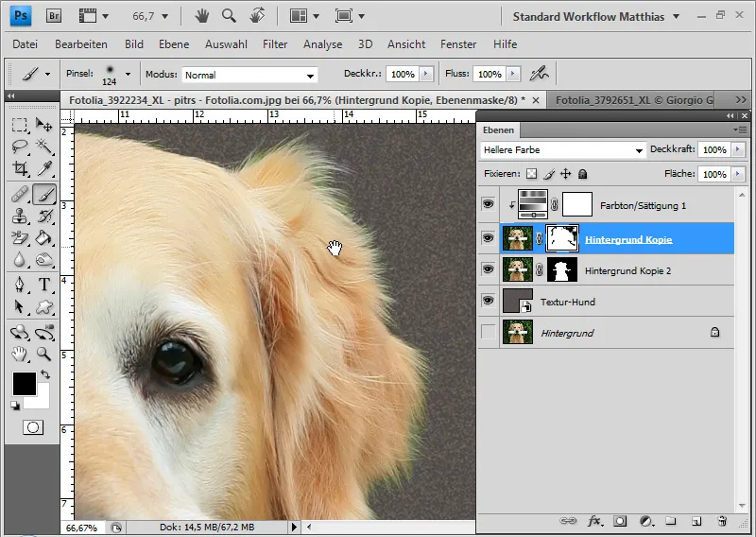Viewport: 756px width, 537px height.
Task: Select the Hand tool in toolbox
Action: 20,355
